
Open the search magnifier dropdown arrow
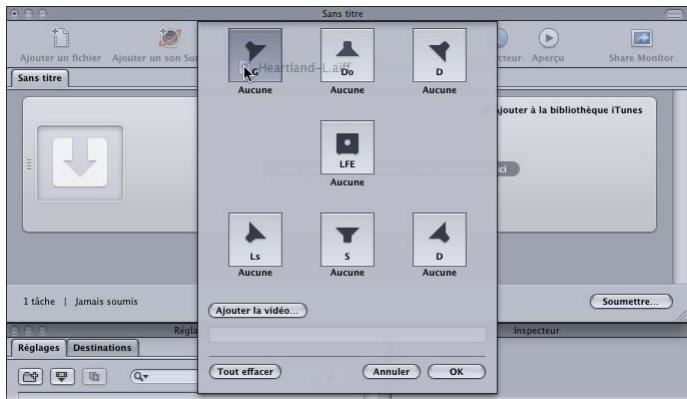click(x=142, y=377)
